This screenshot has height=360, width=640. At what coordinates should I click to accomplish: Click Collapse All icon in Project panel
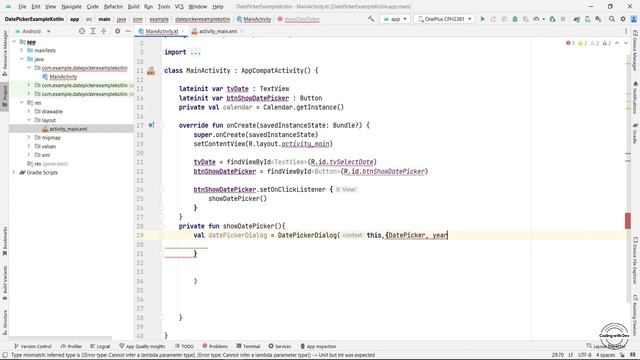[104, 31]
